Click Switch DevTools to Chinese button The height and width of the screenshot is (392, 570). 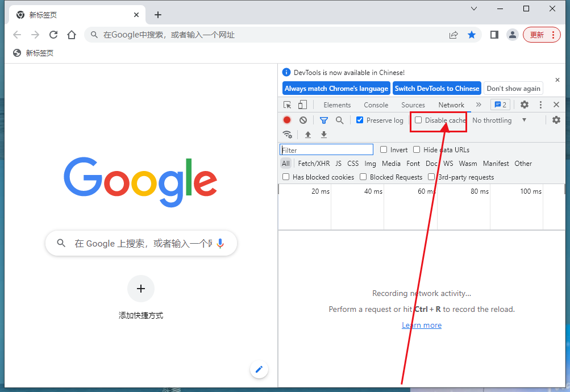(437, 88)
